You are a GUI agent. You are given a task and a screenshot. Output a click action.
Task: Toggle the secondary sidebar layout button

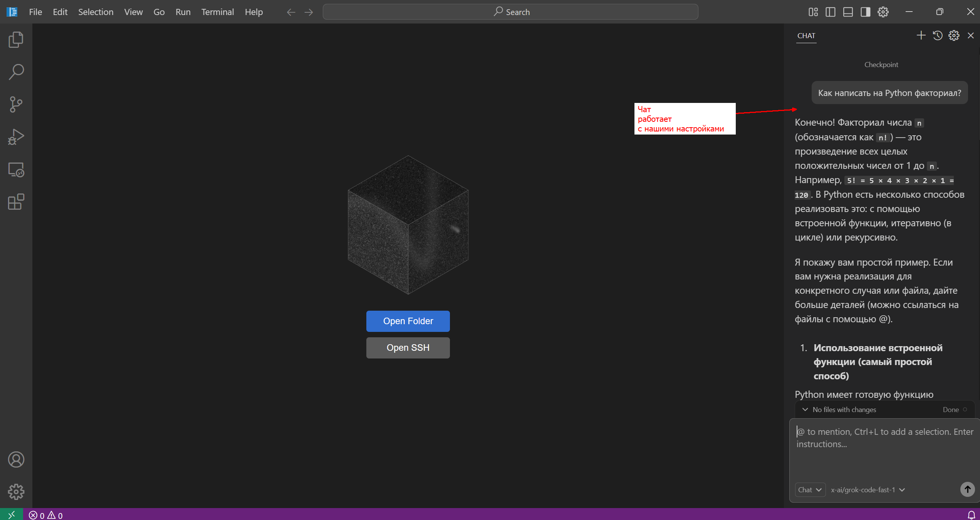coord(865,12)
